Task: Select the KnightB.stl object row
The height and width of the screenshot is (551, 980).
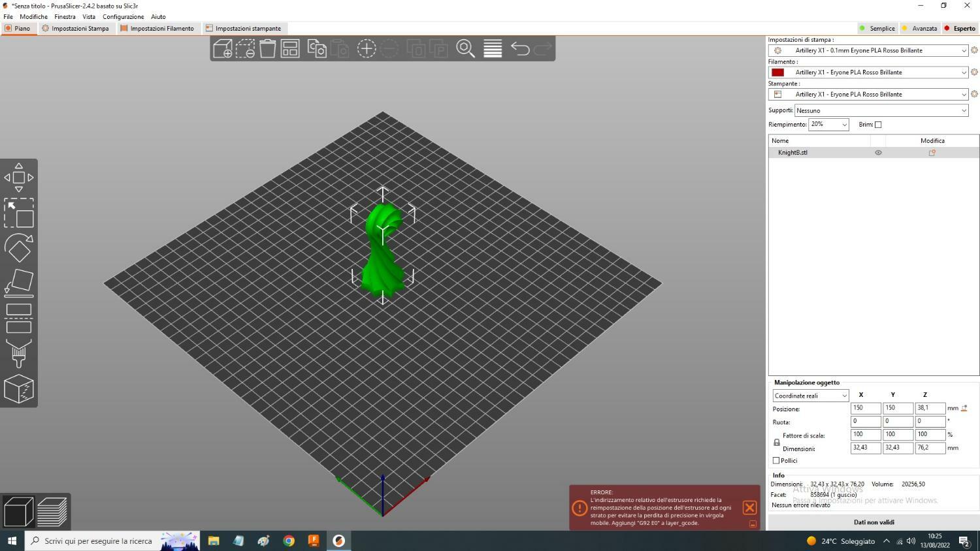Action: (x=874, y=153)
